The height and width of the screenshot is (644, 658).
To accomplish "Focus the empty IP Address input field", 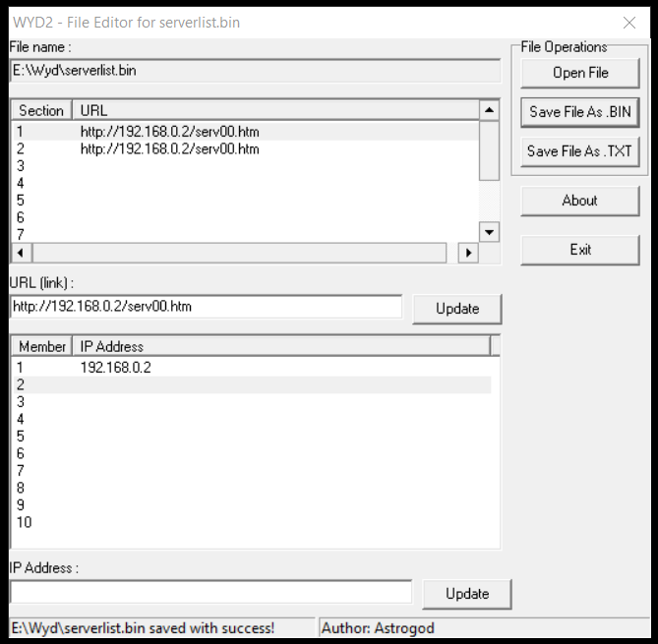I will tap(210, 592).
